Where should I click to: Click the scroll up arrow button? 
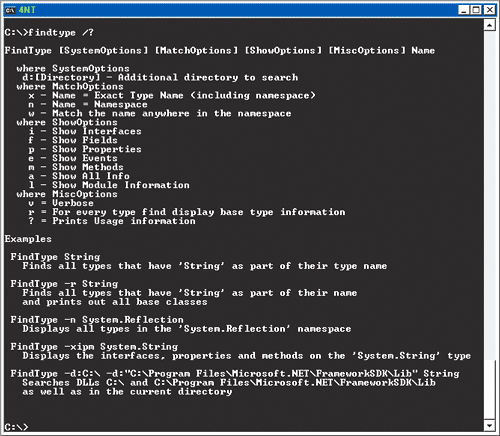pos(489,25)
